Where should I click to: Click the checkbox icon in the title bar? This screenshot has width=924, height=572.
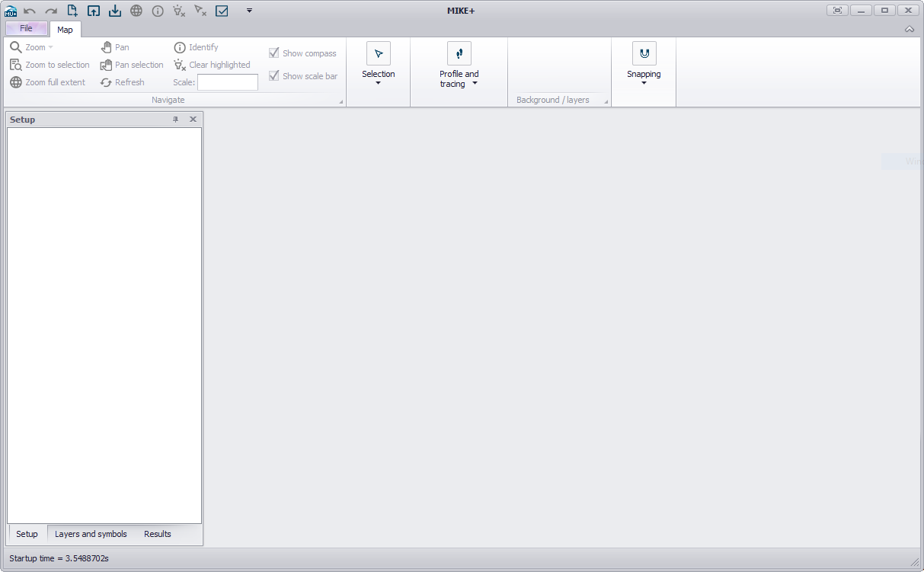click(x=222, y=11)
